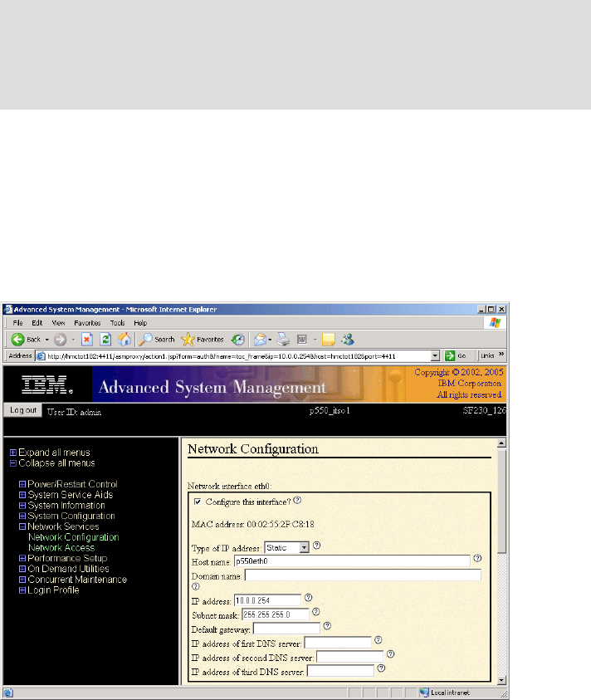
Task: Open the Mail button dropdown arrow
Action: [x=270, y=340]
